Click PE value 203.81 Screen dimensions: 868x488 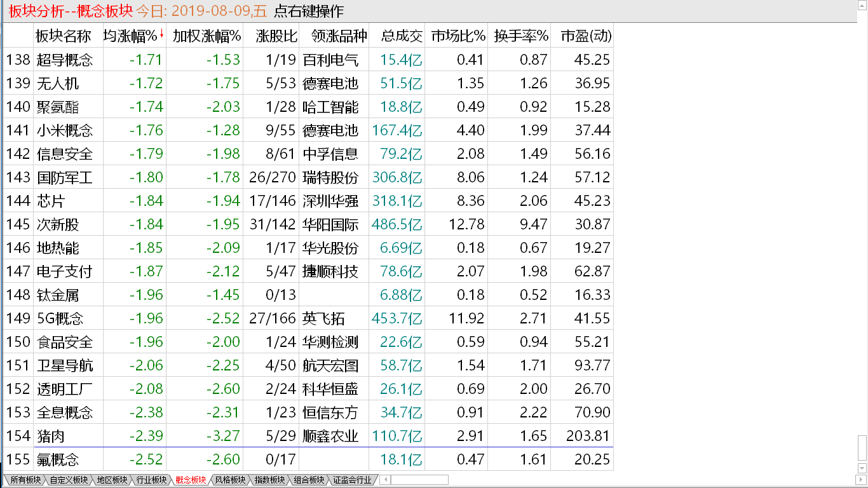(588, 436)
